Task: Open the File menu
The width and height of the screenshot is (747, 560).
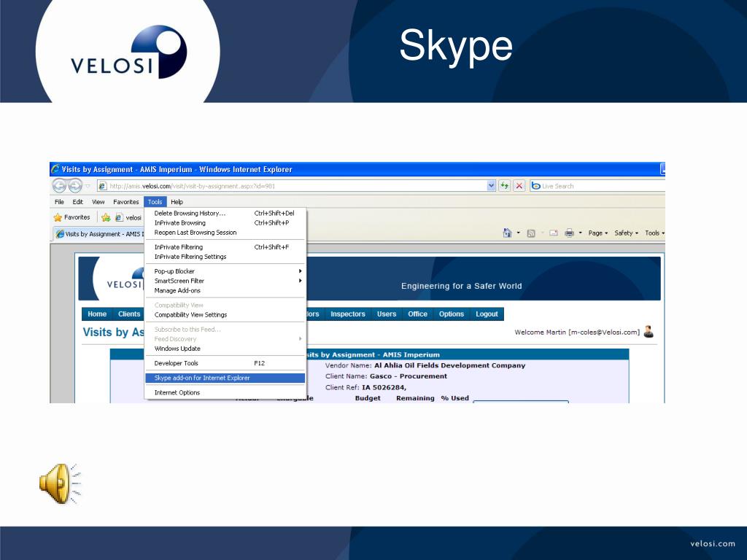Action: (59, 202)
